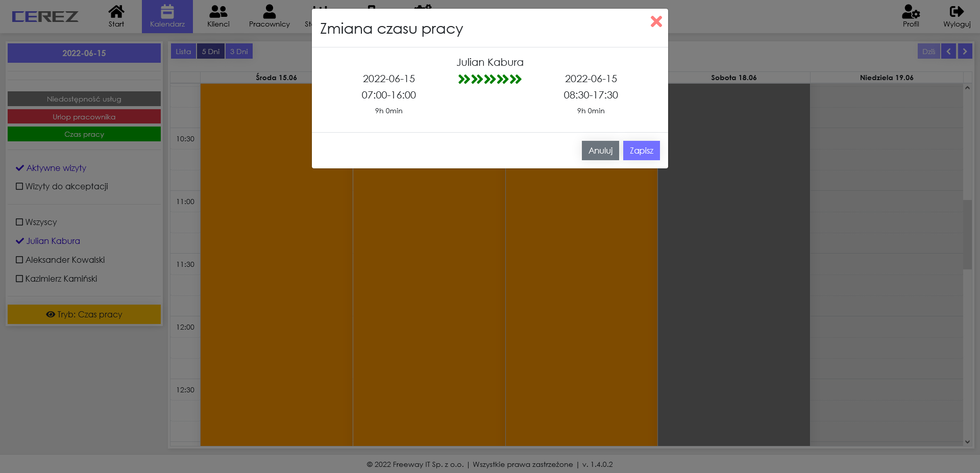This screenshot has width=980, height=473.
Task: Open the 2022-06-15 date picker
Action: [x=84, y=53]
